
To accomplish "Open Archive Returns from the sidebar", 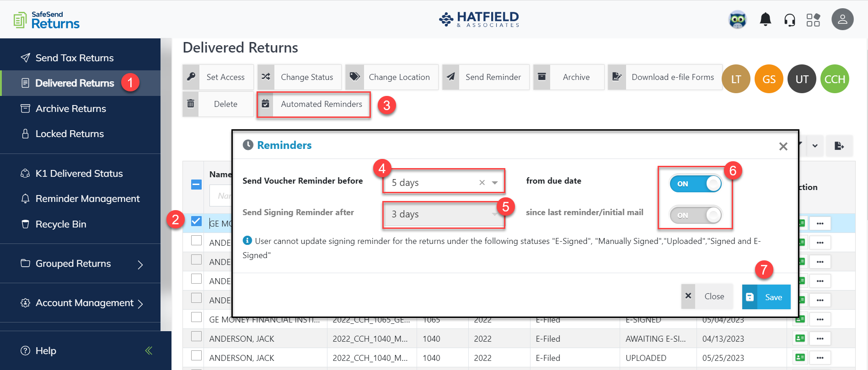I will click(x=70, y=109).
